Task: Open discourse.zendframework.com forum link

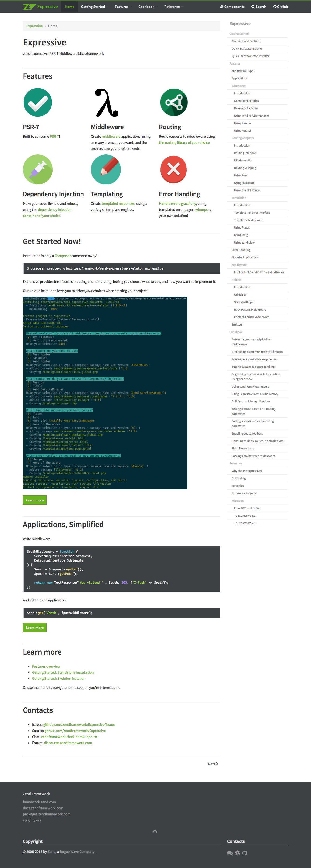Action: pyautogui.click(x=68, y=743)
